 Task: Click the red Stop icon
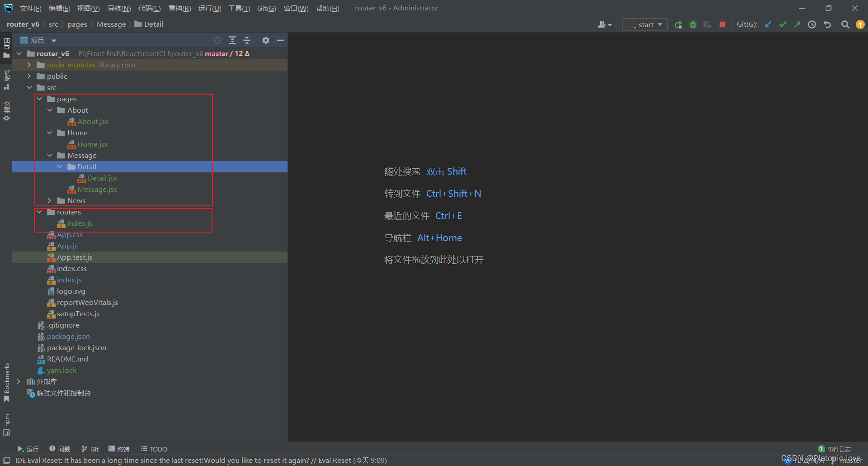click(722, 24)
